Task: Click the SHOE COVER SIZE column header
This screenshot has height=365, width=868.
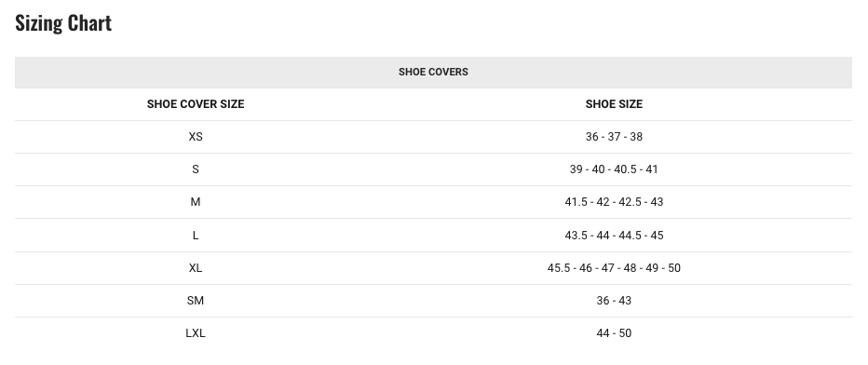Action: 196,104
